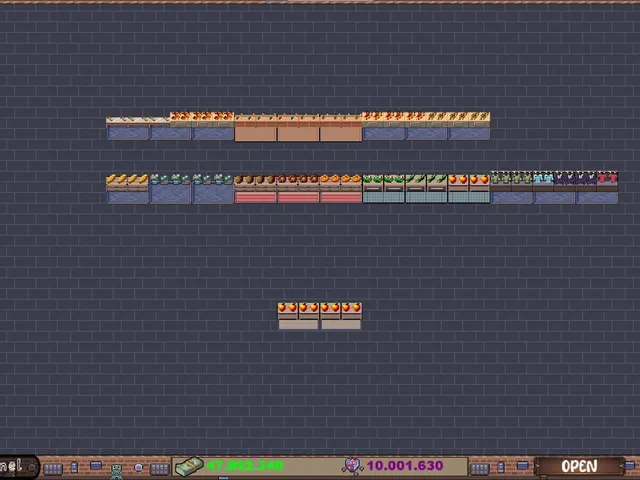Click the purple value 10.001.630
The image size is (640, 480).
click(404, 466)
